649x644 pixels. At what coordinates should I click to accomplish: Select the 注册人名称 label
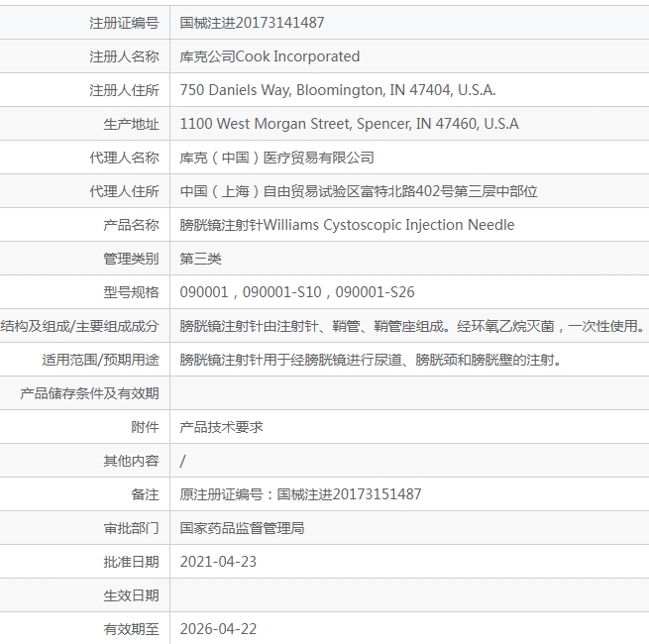[x=124, y=56]
